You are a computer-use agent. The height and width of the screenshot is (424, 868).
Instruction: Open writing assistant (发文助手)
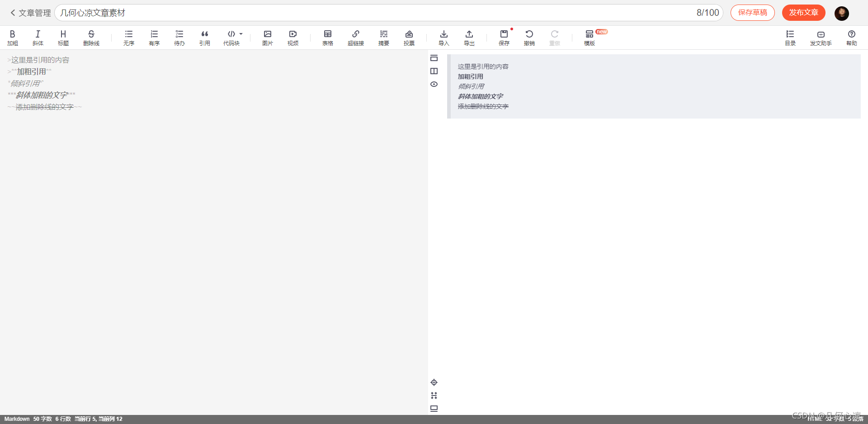[x=821, y=38]
